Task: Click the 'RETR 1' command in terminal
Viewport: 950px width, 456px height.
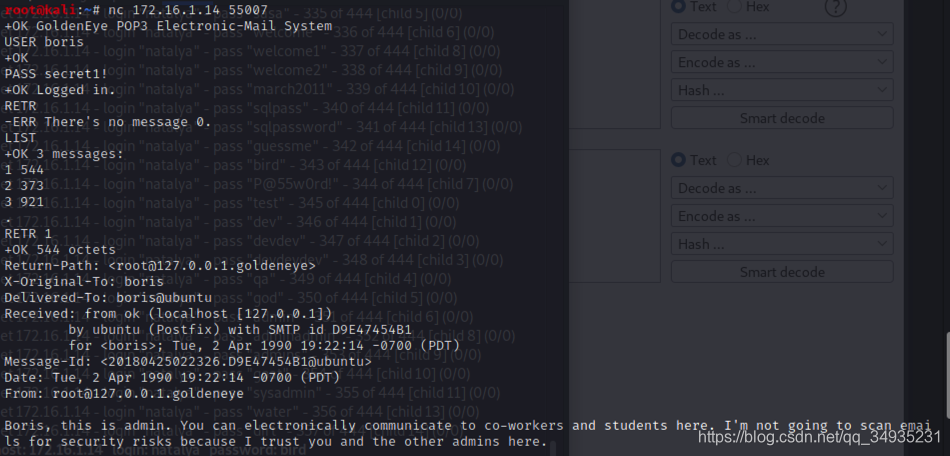Action: tap(28, 234)
